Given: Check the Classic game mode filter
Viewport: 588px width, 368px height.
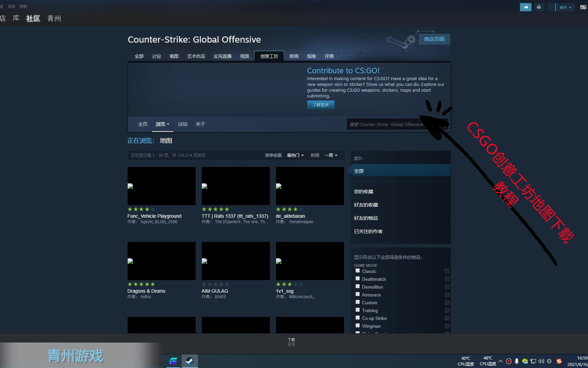Looking at the screenshot, I should [358, 271].
